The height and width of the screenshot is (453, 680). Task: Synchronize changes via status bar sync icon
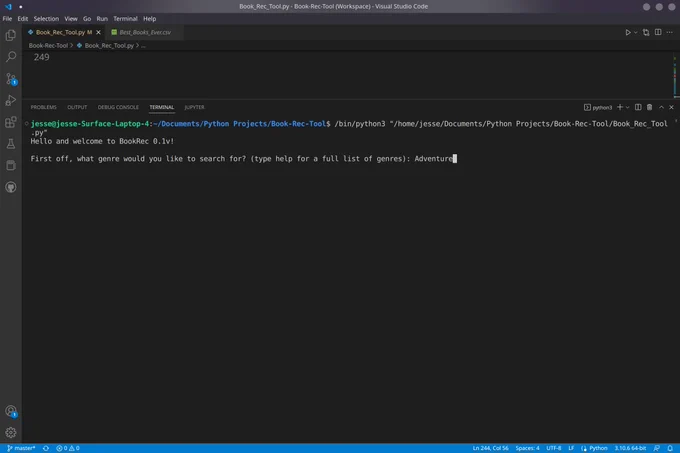click(x=46, y=448)
